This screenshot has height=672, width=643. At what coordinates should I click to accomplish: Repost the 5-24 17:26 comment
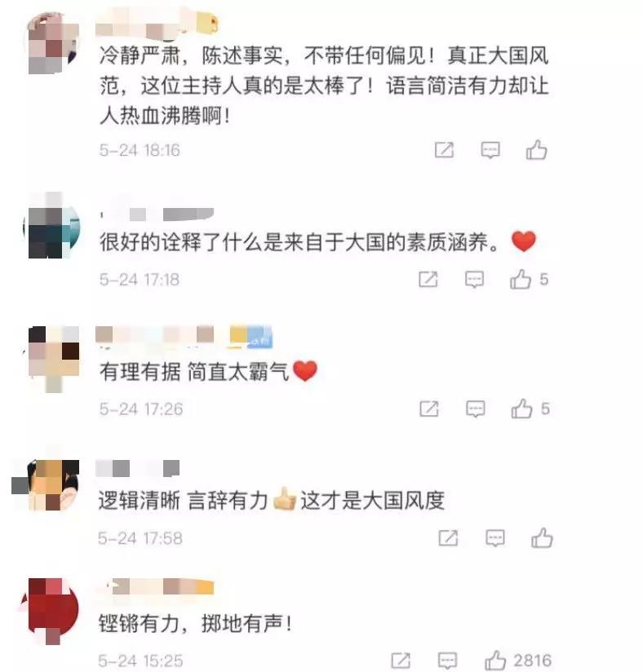(x=429, y=409)
